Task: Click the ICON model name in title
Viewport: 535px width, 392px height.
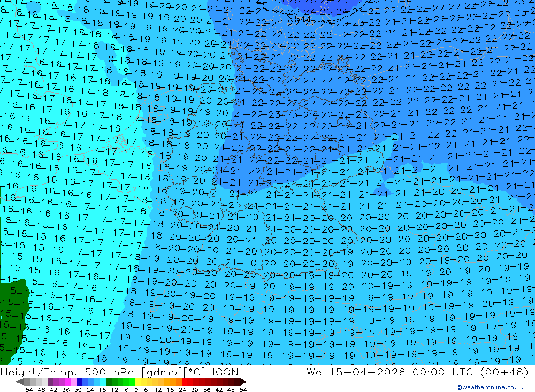Action: [225, 372]
